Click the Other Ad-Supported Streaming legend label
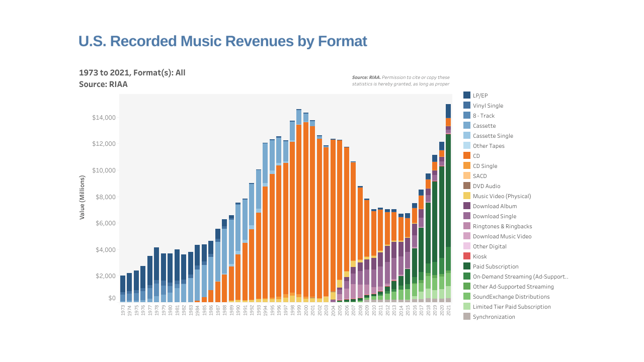Screen dimensions: 644x362 (513, 287)
